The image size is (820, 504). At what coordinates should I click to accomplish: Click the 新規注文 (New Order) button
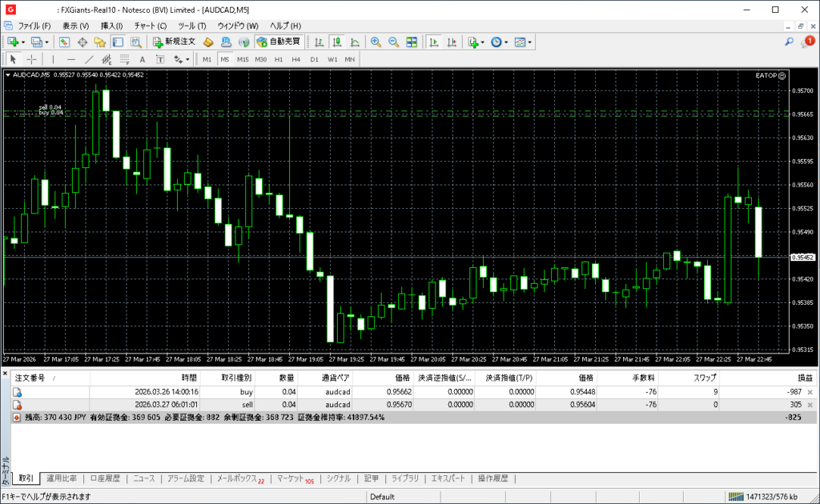[174, 42]
